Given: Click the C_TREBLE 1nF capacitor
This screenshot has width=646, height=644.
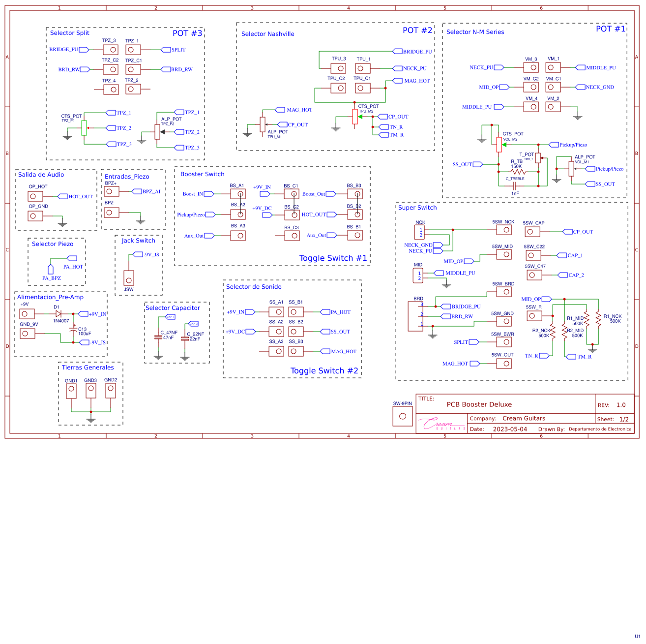Looking at the screenshot, I should coord(514,186).
